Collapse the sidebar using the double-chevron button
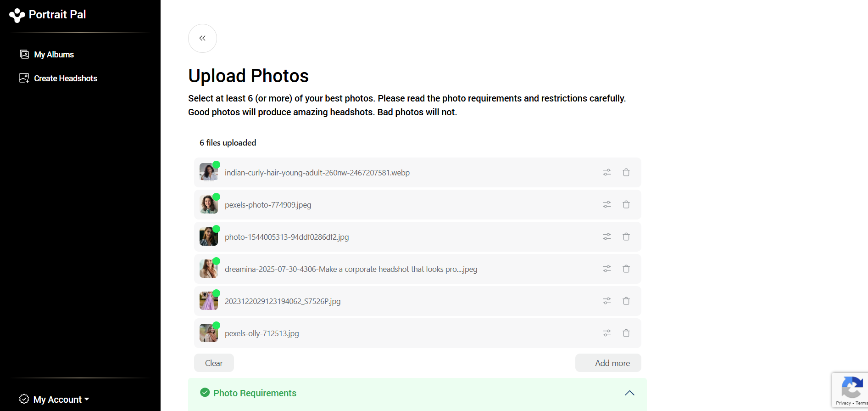The width and height of the screenshot is (868, 411). click(202, 38)
